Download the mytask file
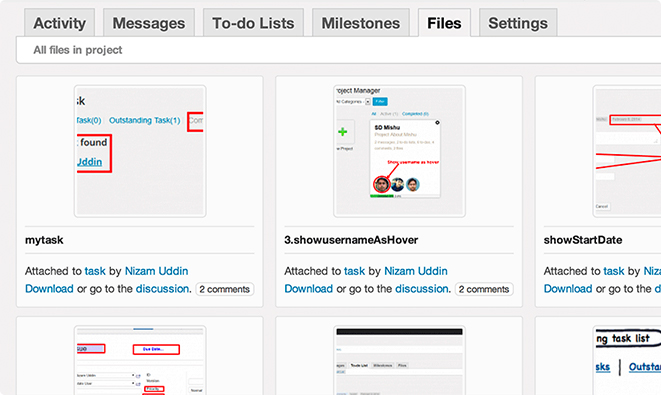Image resolution: width=661 pixels, height=395 pixels. point(49,289)
